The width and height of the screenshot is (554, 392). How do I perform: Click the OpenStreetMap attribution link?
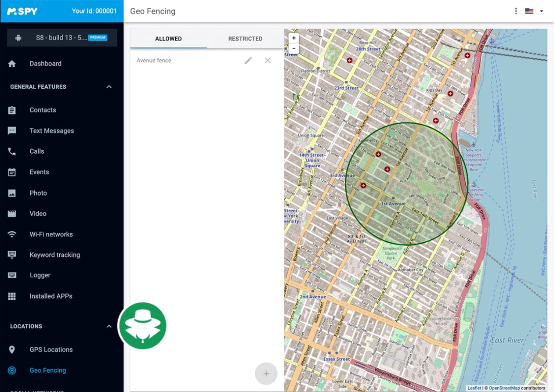(504, 388)
